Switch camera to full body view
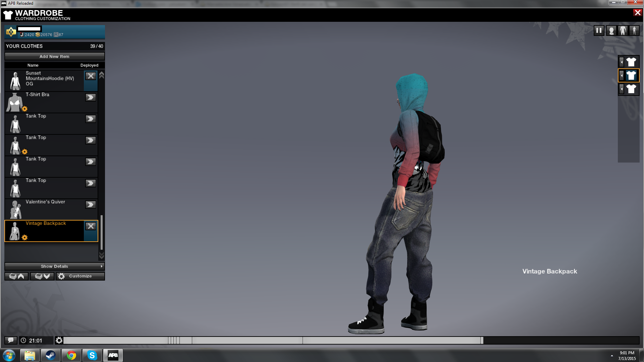Image resolution: width=644 pixels, height=362 pixels. point(634,31)
